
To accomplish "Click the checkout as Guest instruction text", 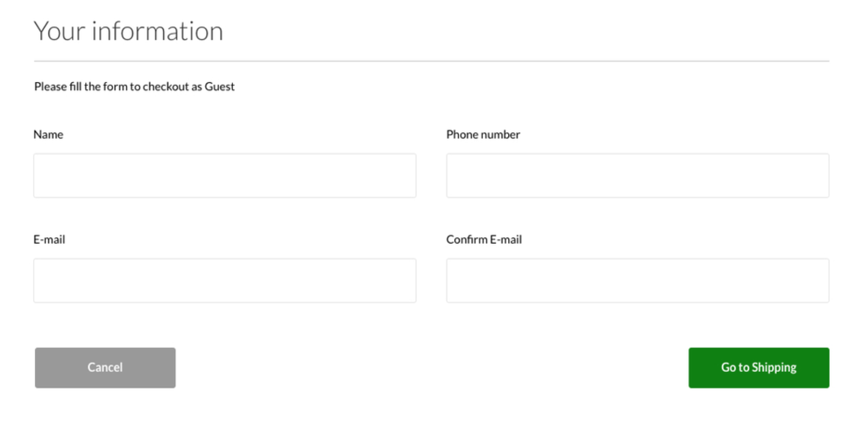I will 134,86.
